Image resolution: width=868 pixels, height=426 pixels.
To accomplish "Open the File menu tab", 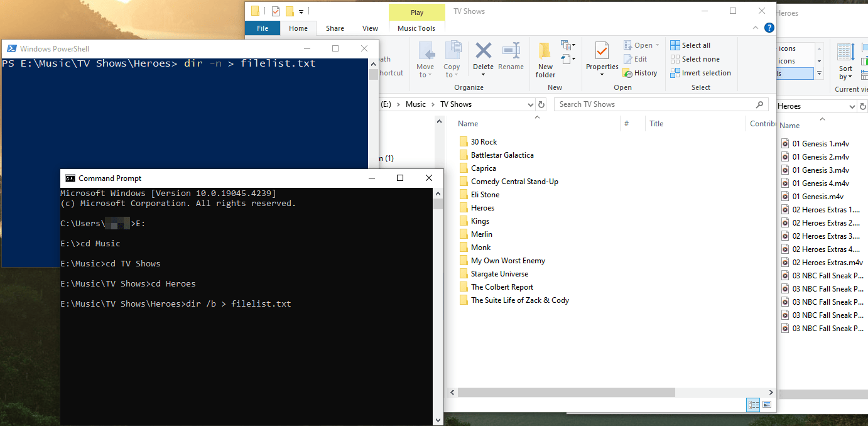I will click(263, 28).
